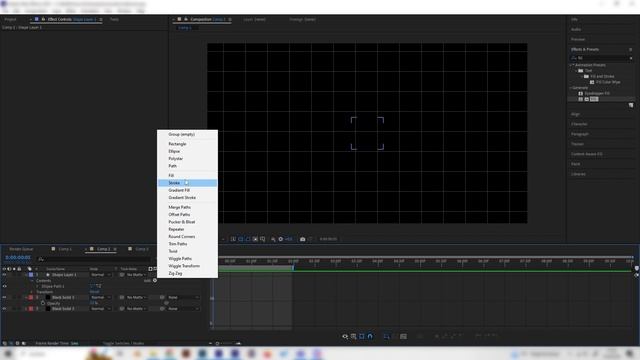Switch to the Comp 3 timeline tab
640x360 pixels.
coord(142,249)
